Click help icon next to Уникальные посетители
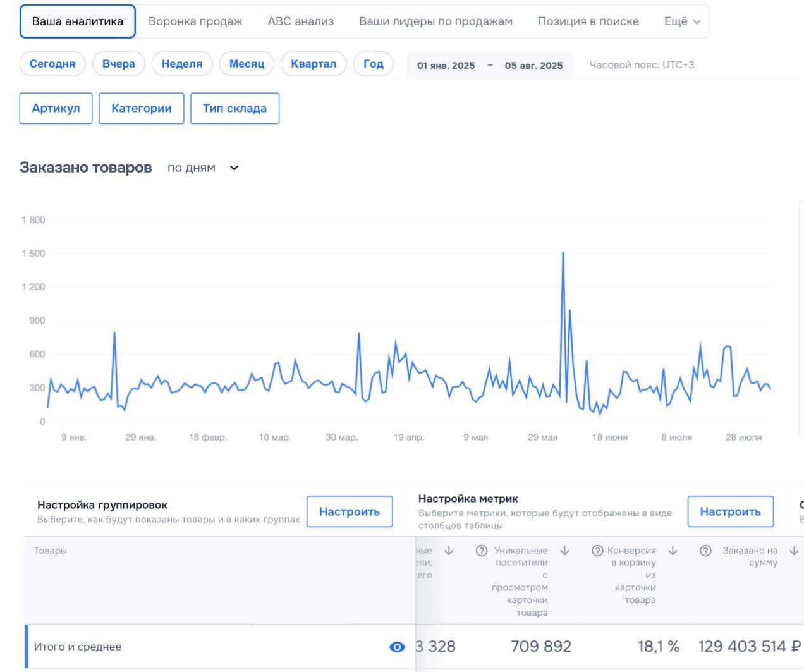The width and height of the screenshot is (804, 672). [482, 551]
